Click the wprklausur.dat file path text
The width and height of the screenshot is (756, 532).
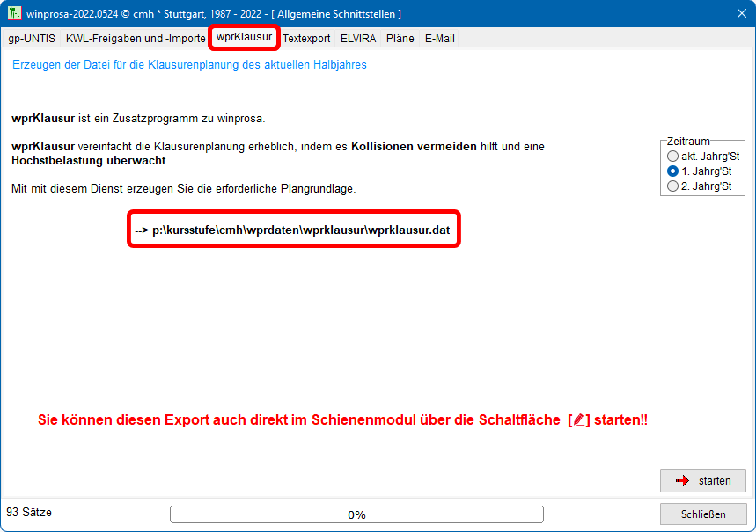(x=294, y=229)
